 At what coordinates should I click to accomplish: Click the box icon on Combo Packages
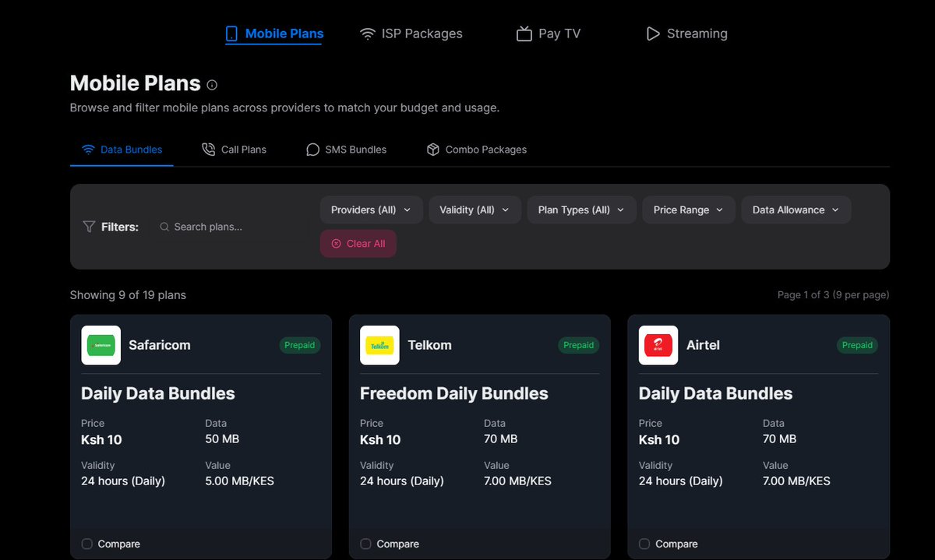(x=433, y=150)
